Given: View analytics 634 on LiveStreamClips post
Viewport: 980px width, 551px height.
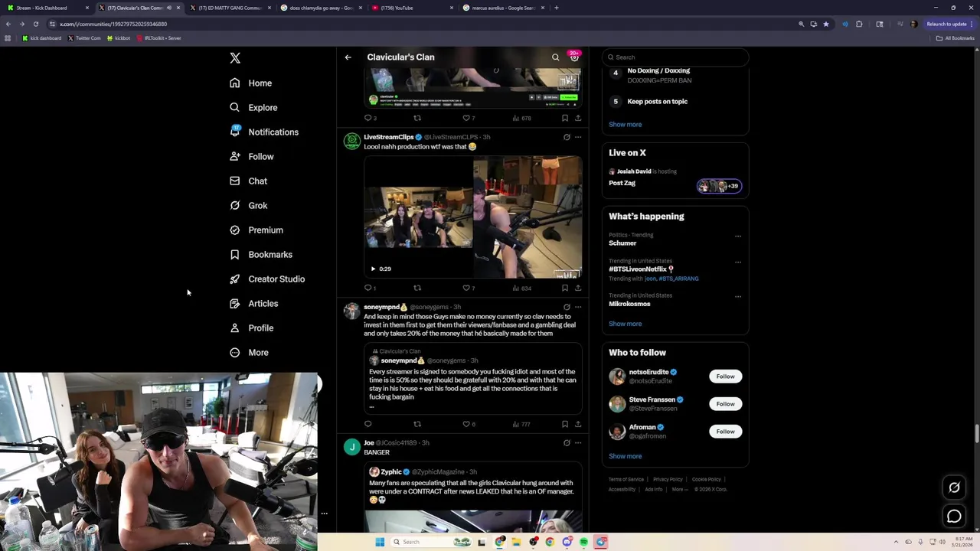Looking at the screenshot, I should click(x=522, y=288).
